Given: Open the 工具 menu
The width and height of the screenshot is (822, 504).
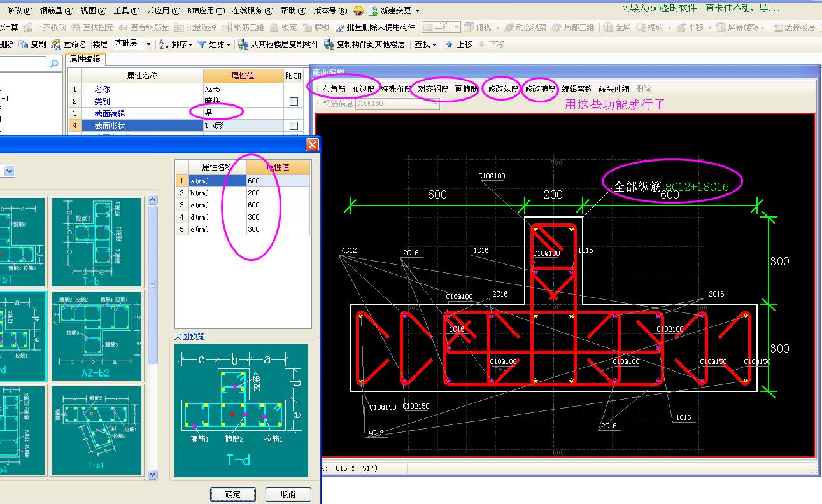Looking at the screenshot, I should 126,11.
